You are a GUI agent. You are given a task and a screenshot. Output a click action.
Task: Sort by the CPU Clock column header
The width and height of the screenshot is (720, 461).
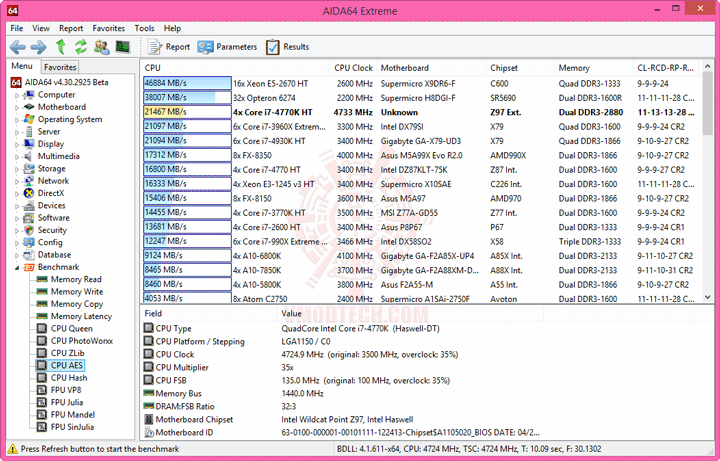353,68
